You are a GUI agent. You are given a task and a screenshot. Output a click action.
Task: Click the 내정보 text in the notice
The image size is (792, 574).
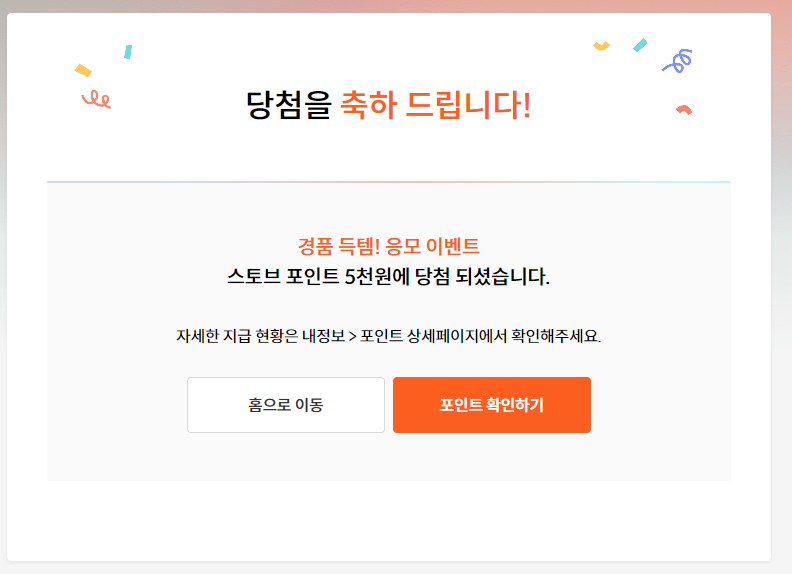pyautogui.click(x=324, y=336)
